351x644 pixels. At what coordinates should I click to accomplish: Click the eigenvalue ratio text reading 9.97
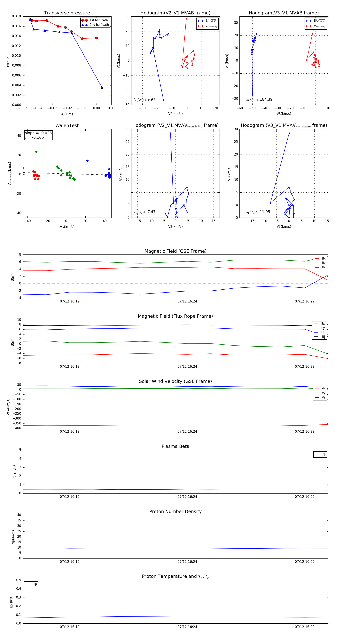144,100
